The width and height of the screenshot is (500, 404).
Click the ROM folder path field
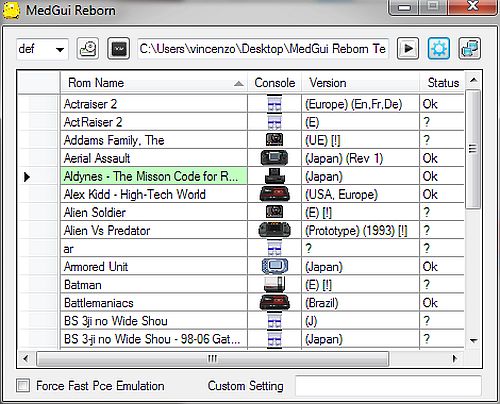[x=263, y=49]
